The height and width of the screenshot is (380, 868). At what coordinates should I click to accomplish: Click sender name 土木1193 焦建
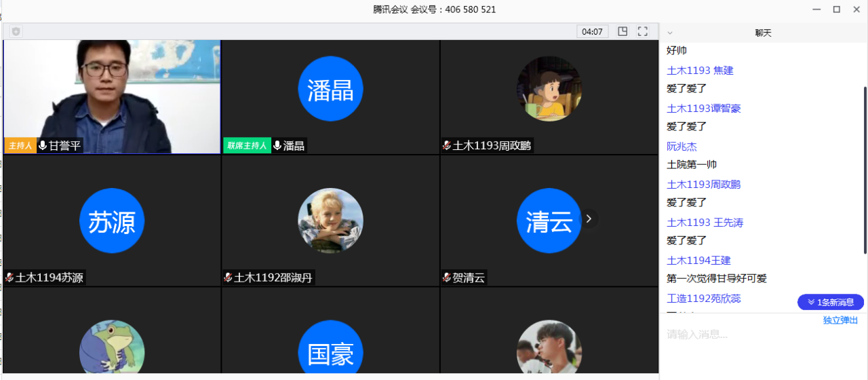point(700,71)
